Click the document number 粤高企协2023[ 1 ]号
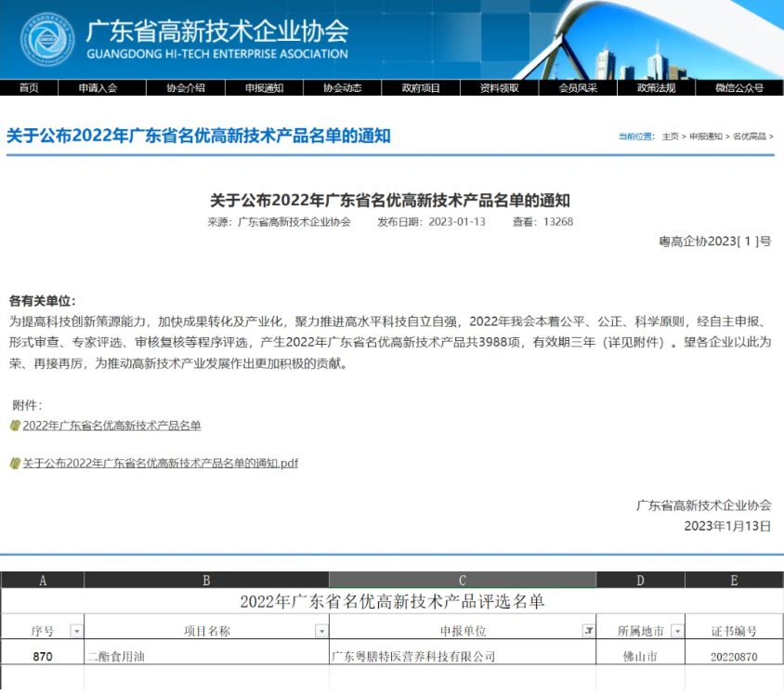 [x=715, y=242]
